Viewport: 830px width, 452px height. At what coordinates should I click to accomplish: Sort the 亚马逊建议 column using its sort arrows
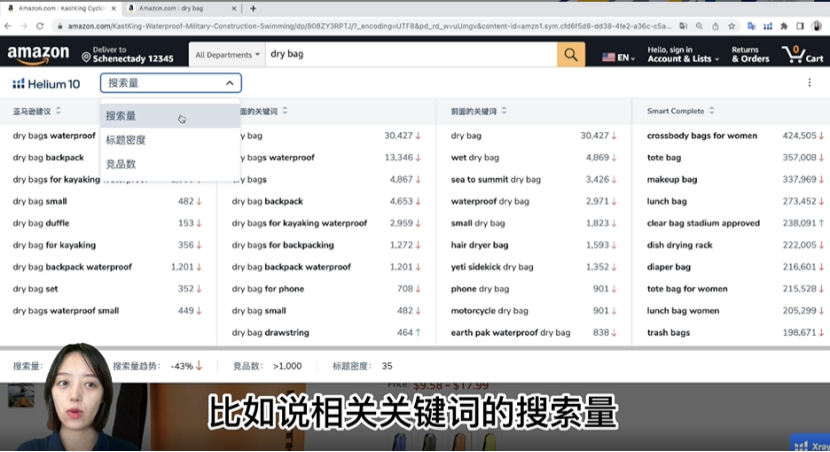pyautogui.click(x=58, y=111)
